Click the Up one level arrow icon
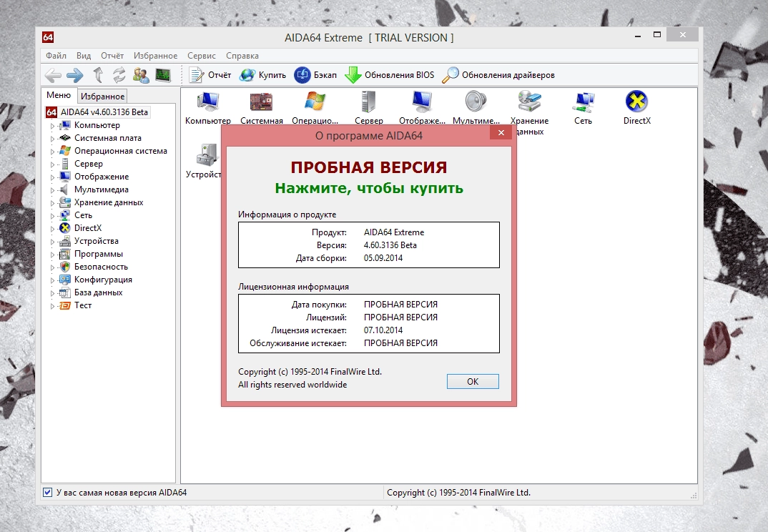768x532 pixels. tap(98, 75)
